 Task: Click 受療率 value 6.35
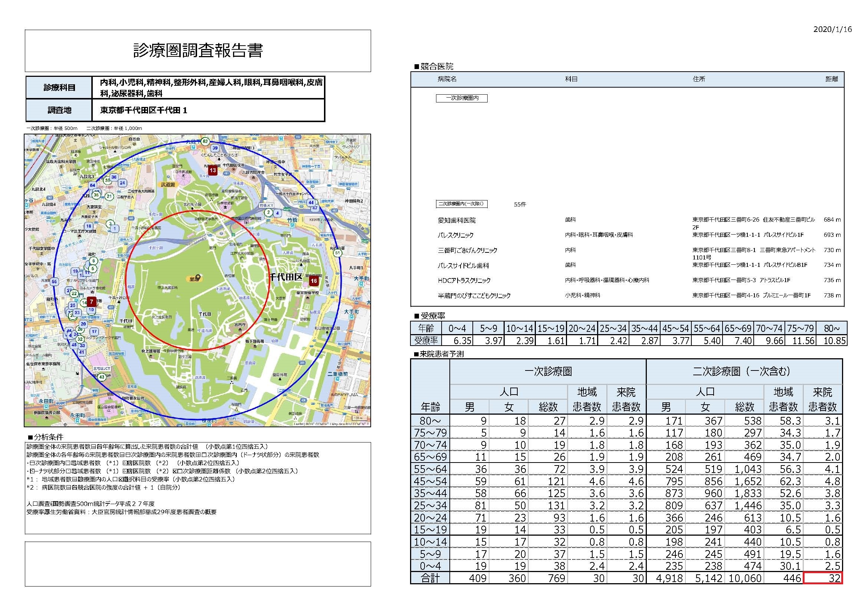(x=457, y=341)
